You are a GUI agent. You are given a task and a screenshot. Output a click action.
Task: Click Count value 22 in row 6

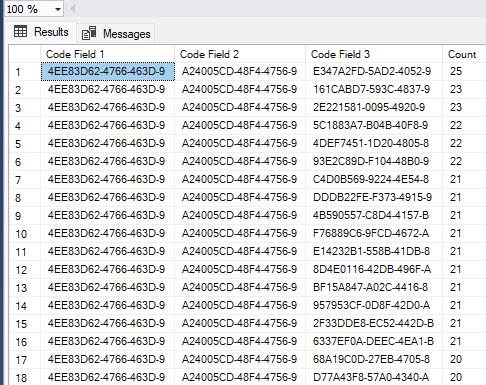tap(464, 161)
